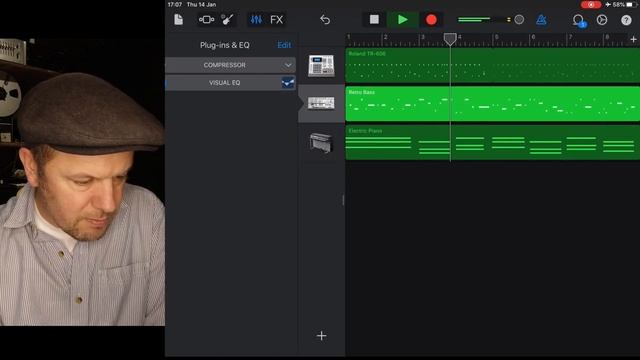Select the Retro Bass region
The width and height of the screenshot is (640, 360).
(x=493, y=104)
